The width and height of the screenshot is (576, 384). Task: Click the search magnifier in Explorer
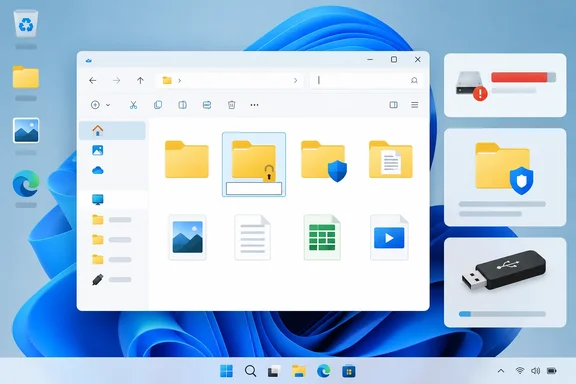click(x=414, y=80)
